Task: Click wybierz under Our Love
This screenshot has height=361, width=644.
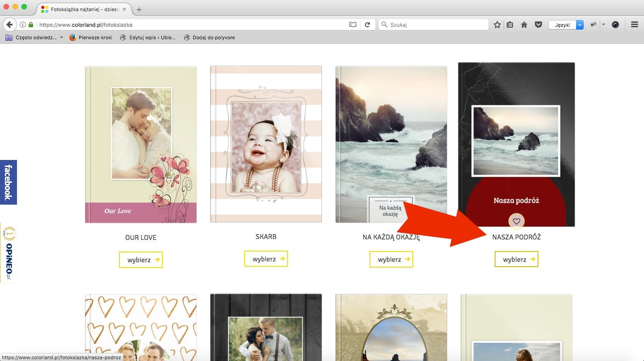Action: point(141,260)
